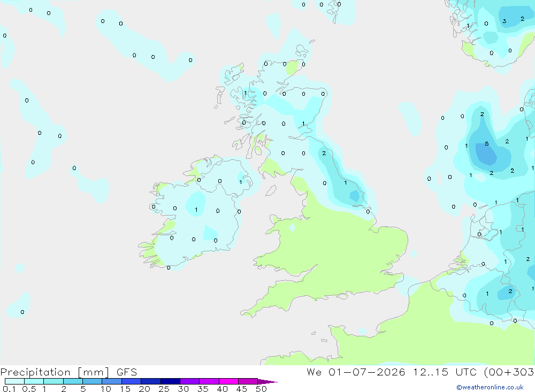Viewport: 535px width, 392px height.
Task: Click the legend label '0.5'
Action: (29, 389)
